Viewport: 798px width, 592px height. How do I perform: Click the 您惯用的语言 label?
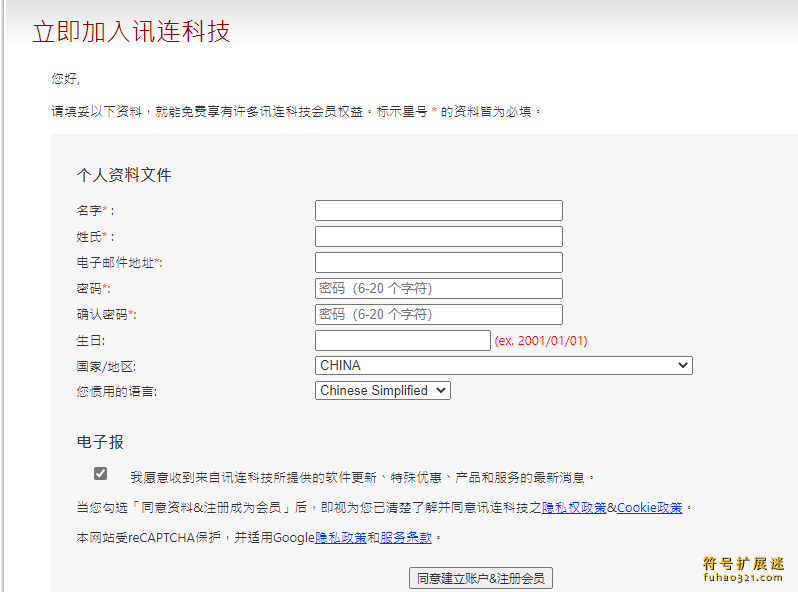tap(117, 391)
